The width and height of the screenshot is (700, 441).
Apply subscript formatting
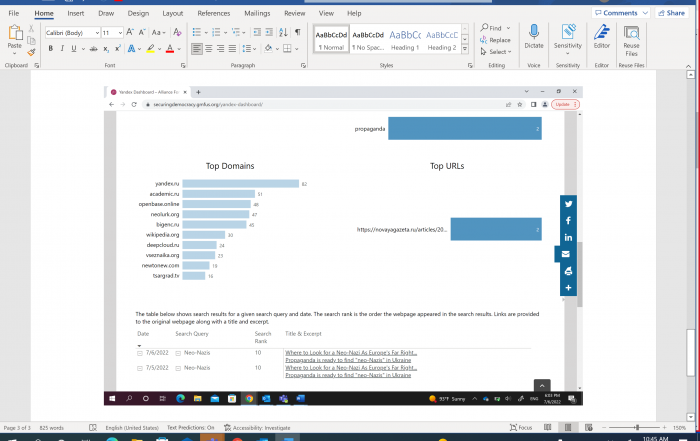[x=106, y=49]
